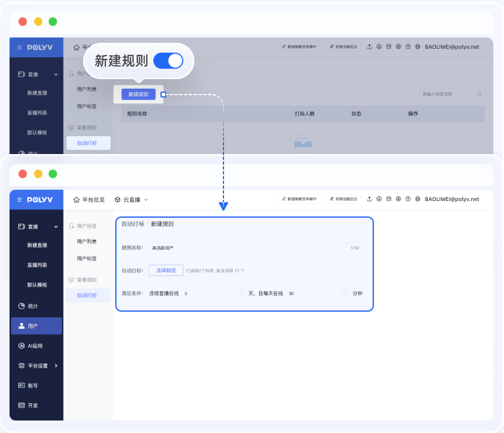This screenshot has width=504, height=433.
Task: Toggle the 新建规则 switch off
Action: (x=168, y=61)
